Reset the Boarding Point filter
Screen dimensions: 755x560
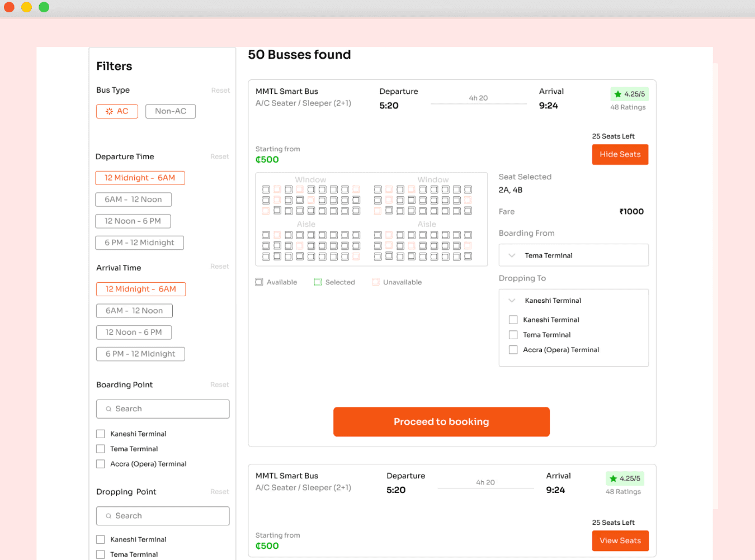(220, 385)
